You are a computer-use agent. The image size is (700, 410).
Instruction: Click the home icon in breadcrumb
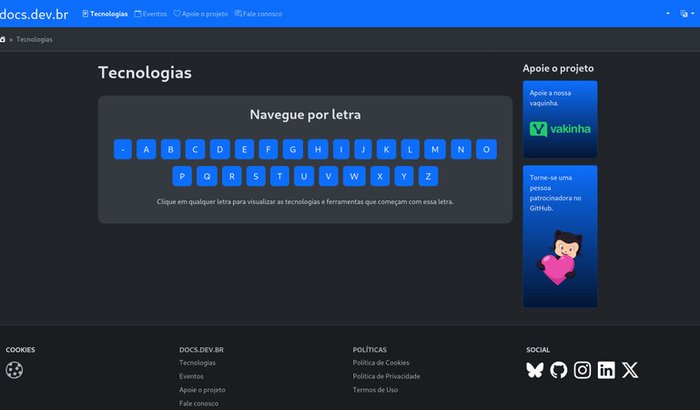tap(3, 39)
